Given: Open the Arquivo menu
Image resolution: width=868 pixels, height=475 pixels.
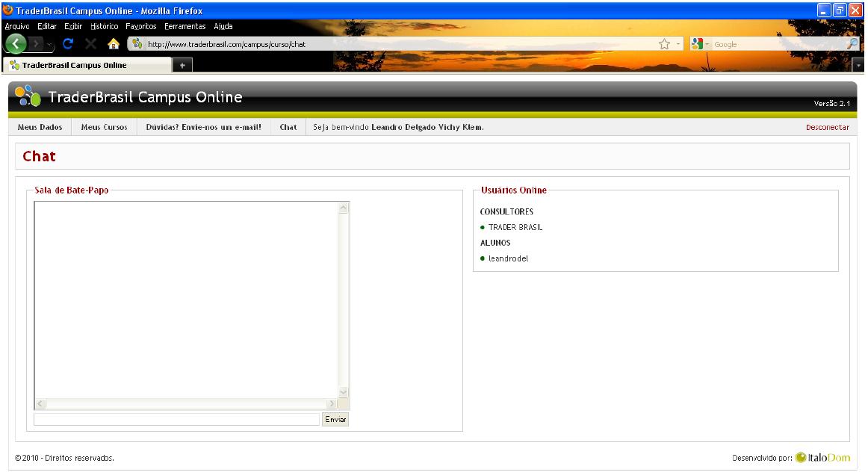Looking at the screenshot, I should point(17,26).
